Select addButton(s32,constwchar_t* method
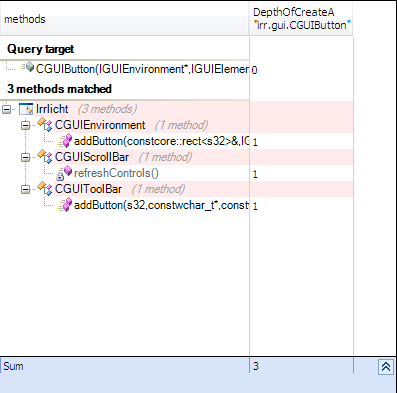The image size is (397, 393). pos(161,205)
